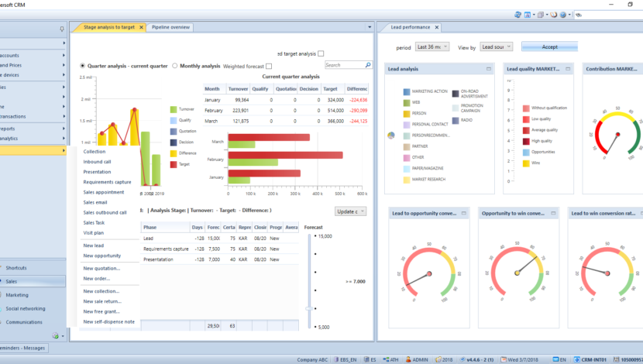Click the navigation configure icon at sidebar bottom
This screenshot has height=364, width=643.
56,335
